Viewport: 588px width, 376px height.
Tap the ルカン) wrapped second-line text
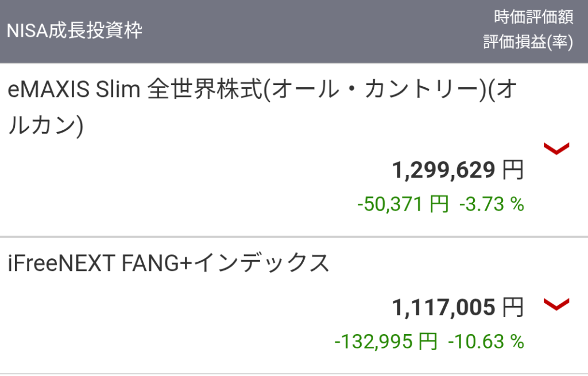[46, 124]
